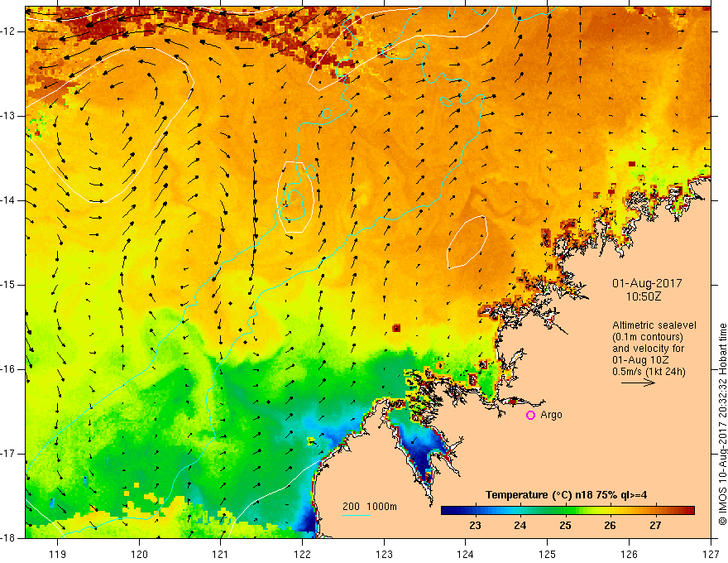Click the longitude label '120'
This screenshot has width=728, height=563.
(x=139, y=554)
